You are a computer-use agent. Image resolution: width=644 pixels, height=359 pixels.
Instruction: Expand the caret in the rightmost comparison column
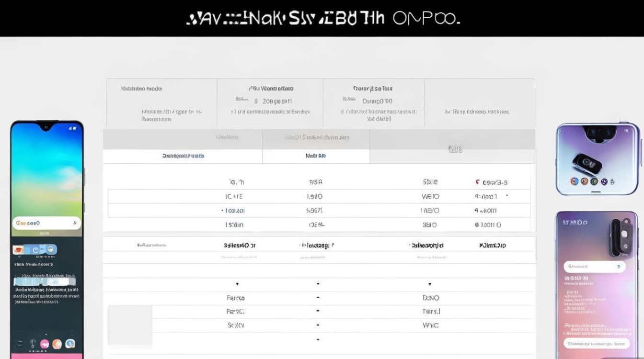[429, 283]
